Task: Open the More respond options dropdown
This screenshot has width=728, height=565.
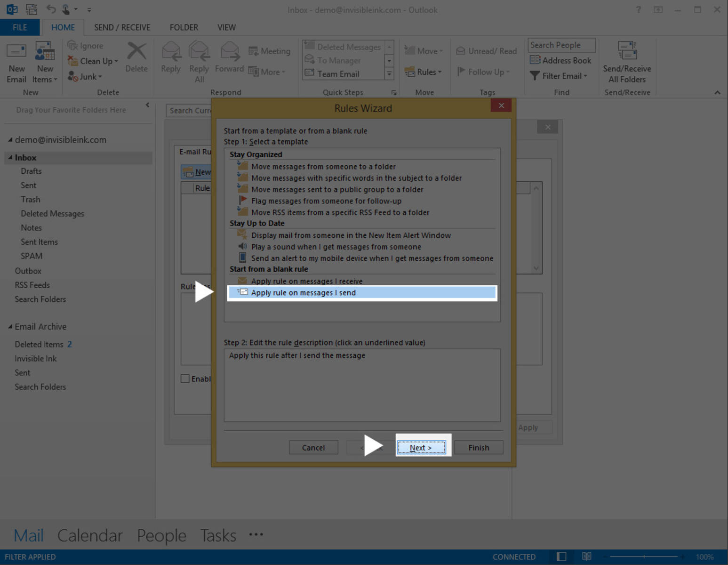Action: [x=267, y=72]
